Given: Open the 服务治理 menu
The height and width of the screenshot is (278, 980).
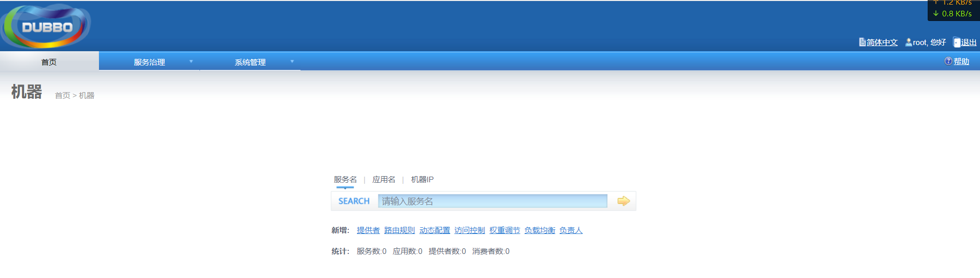Looking at the screenshot, I should click(x=149, y=61).
